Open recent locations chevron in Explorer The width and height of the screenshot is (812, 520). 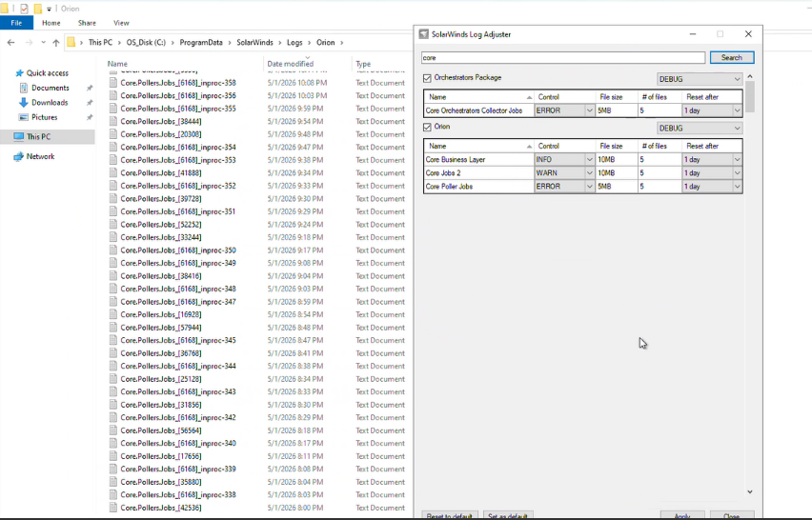click(x=44, y=43)
